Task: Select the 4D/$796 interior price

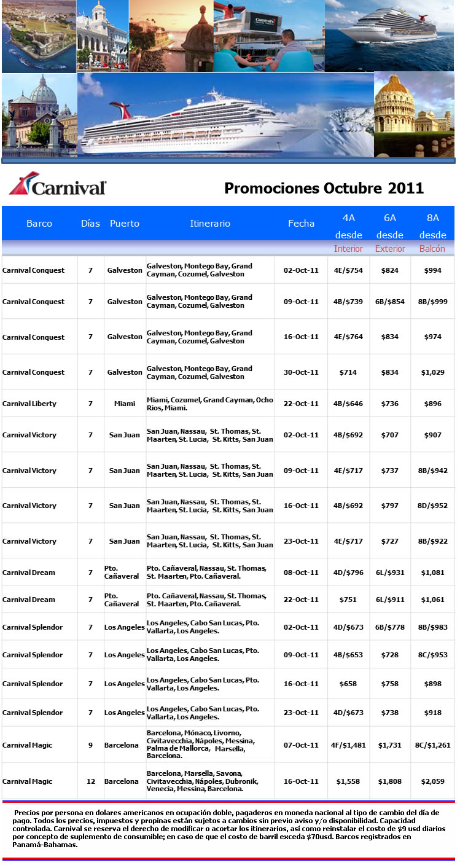Action: 348,573
